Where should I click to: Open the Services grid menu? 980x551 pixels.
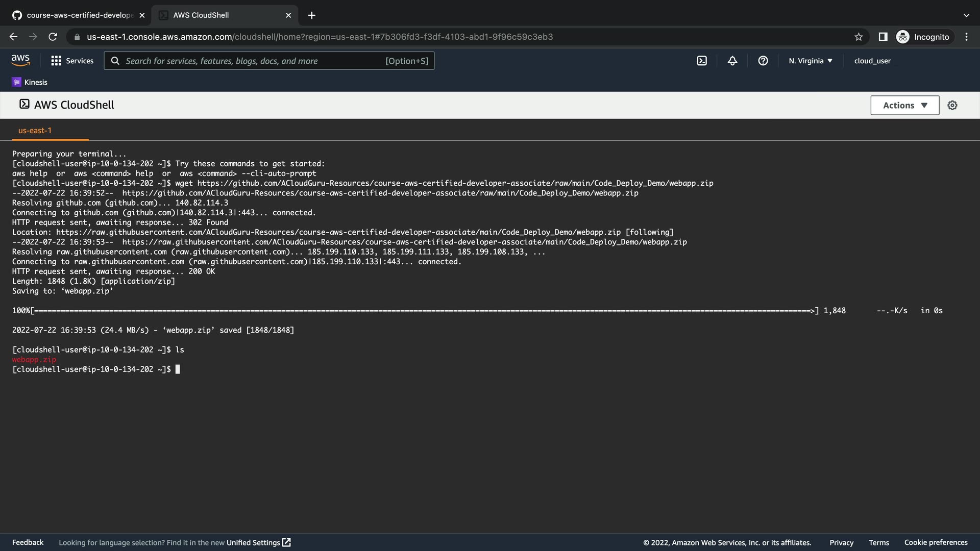click(72, 61)
